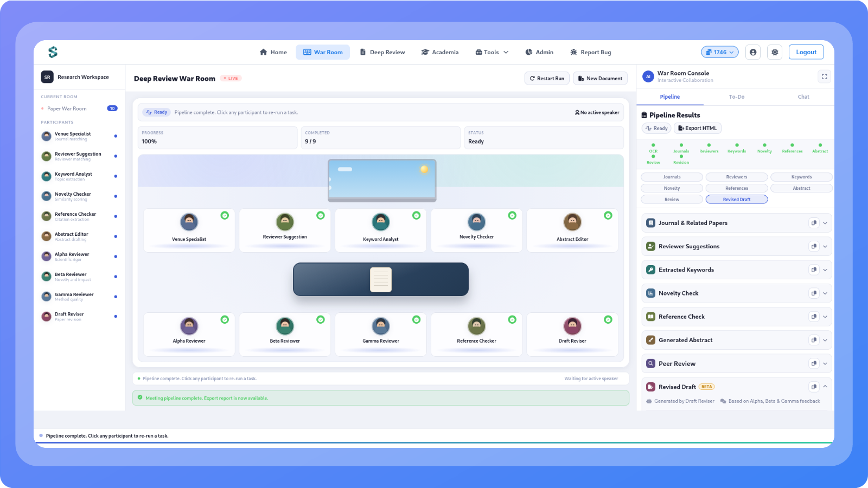Click the Restart Run button
Screen dimensions: 868x488
(547, 79)
